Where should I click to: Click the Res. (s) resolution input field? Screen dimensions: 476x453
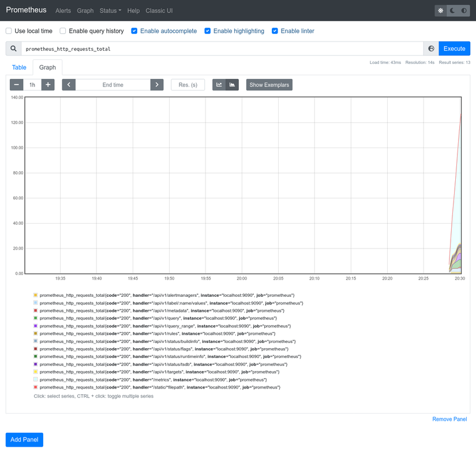point(188,85)
